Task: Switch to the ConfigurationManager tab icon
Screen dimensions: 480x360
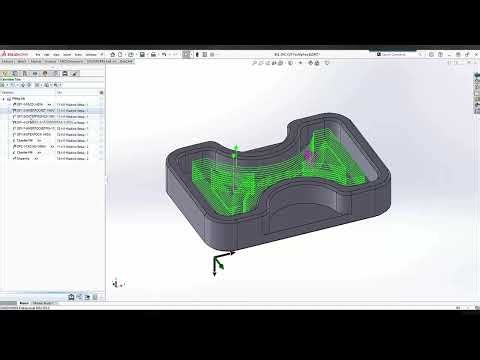Action: 25,74
